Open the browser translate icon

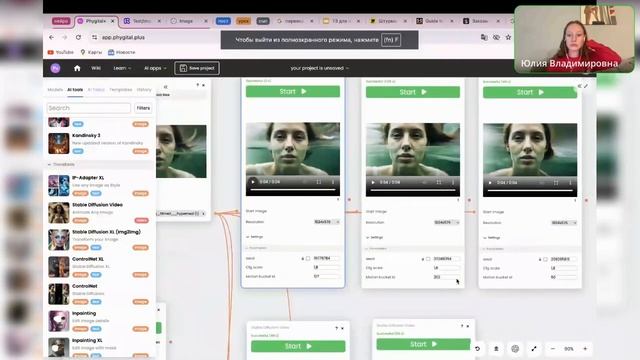484,37
